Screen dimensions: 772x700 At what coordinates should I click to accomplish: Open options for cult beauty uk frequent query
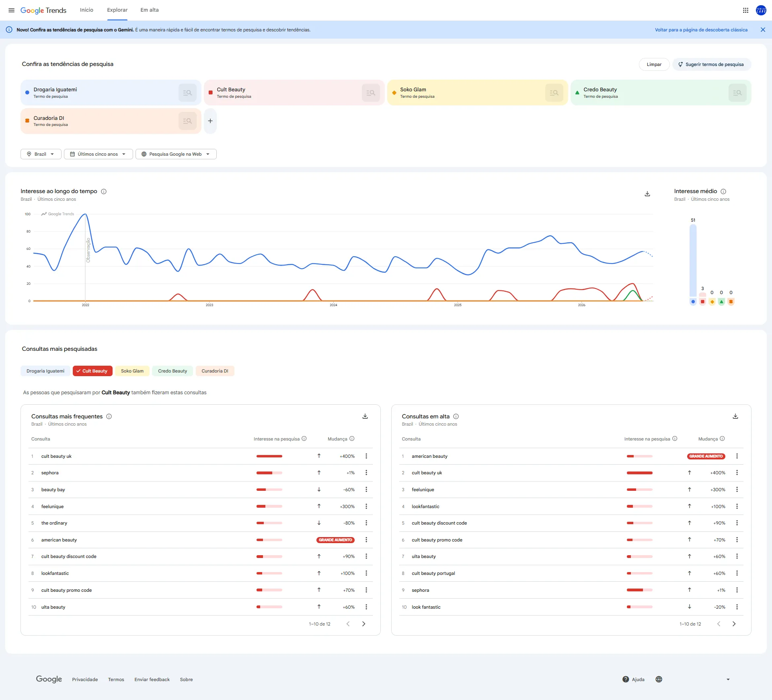(366, 456)
